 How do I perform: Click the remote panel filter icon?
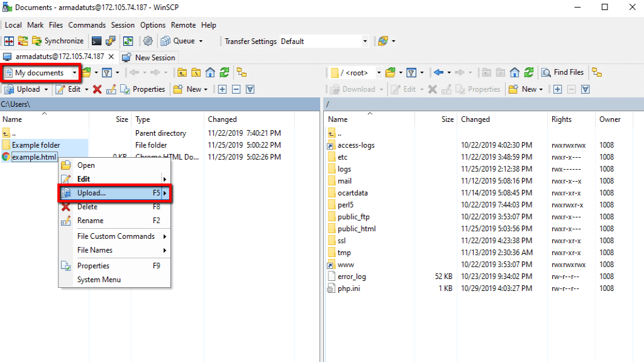click(411, 73)
